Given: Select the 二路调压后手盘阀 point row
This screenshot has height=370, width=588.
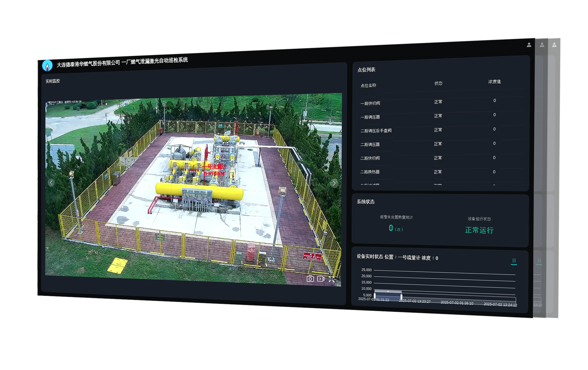Looking at the screenshot, I should coord(376,131).
